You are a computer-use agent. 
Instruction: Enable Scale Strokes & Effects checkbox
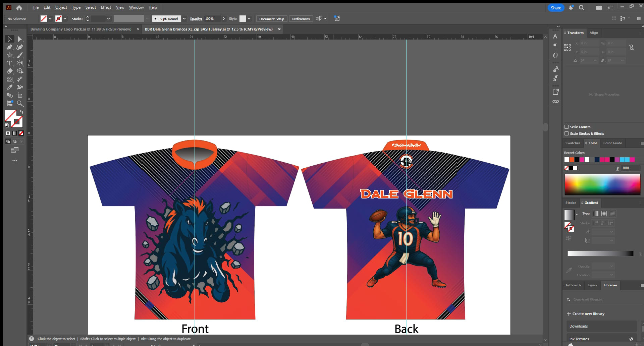[567, 133]
